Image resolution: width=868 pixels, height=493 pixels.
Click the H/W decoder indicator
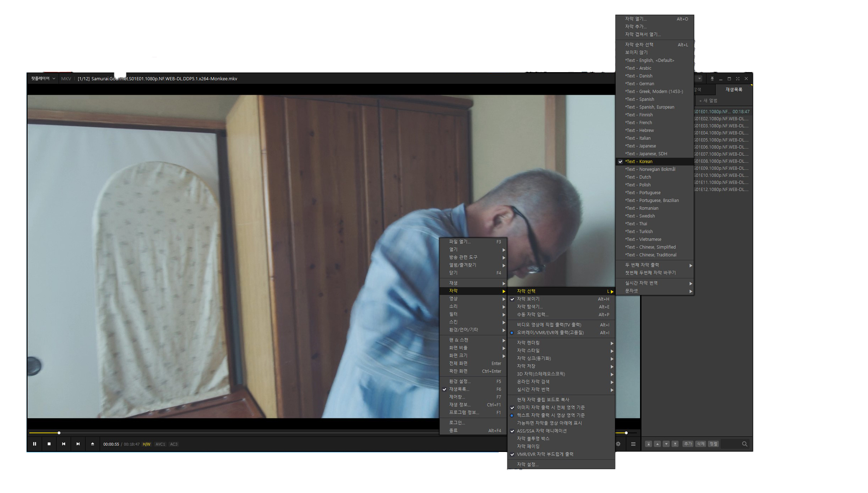[x=147, y=444]
